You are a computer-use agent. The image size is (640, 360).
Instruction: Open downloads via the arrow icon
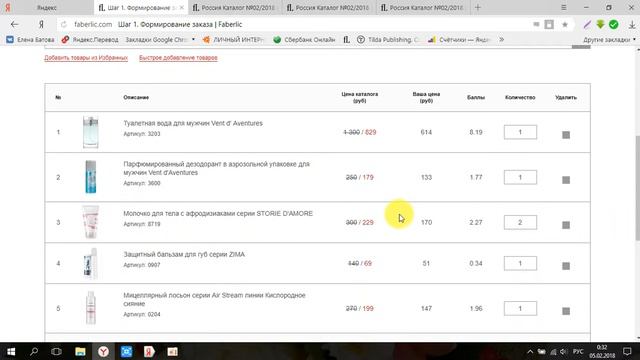point(632,24)
